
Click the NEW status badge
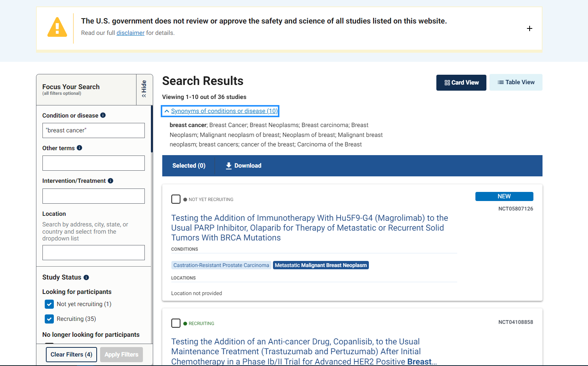(504, 196)
